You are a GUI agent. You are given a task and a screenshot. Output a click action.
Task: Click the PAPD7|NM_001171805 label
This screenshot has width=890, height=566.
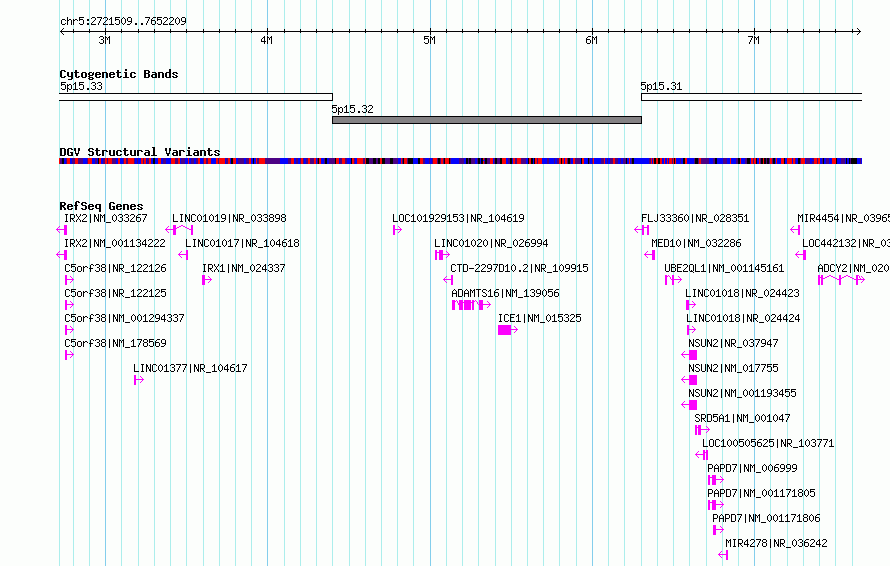pyautogui.click(x=761, y=493)
